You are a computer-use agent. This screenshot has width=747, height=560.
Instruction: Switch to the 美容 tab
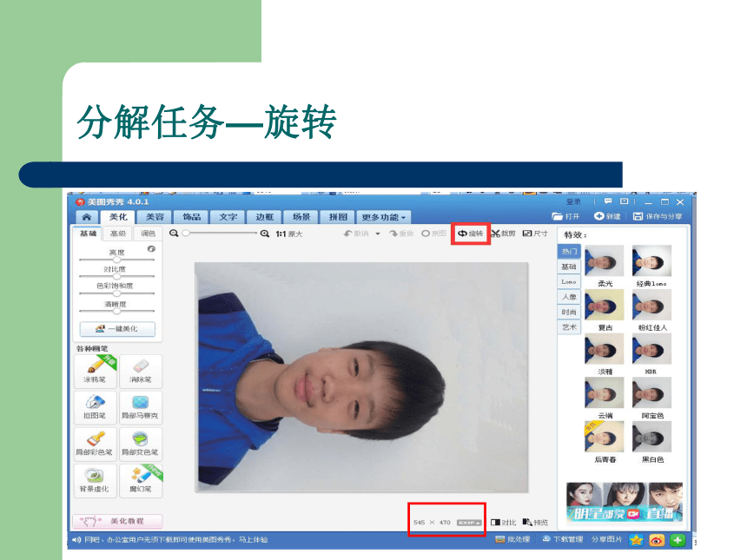pos(155,217)
